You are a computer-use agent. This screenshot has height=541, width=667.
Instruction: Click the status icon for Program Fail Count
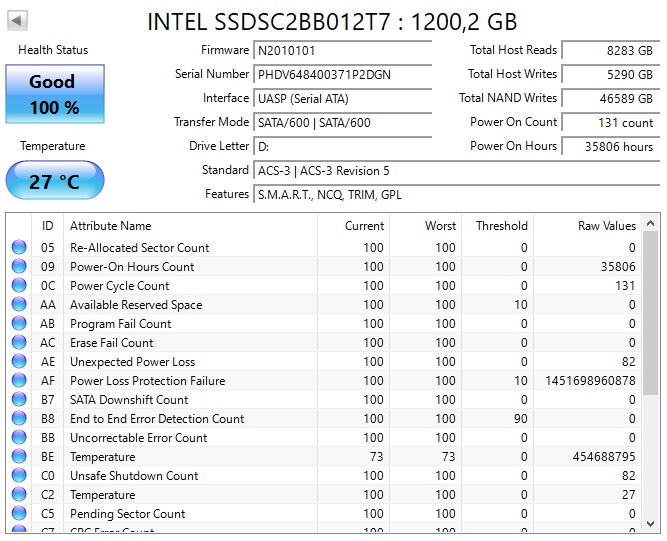(19, 324)
